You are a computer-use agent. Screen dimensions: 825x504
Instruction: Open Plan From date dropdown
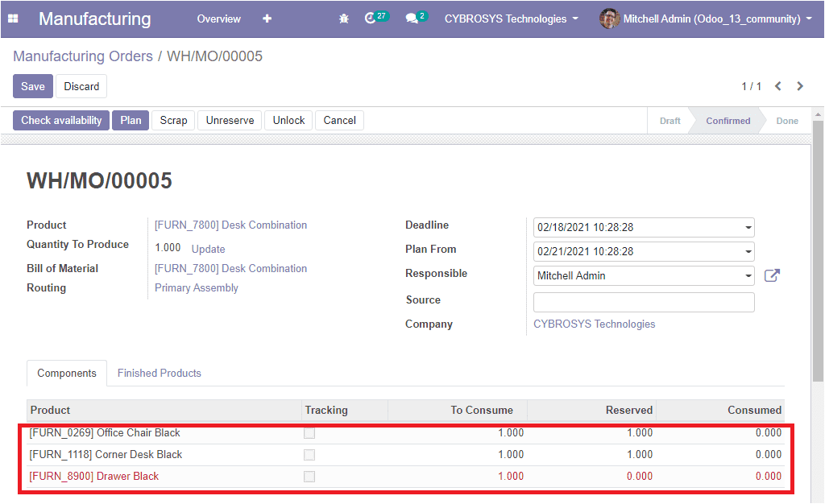(x=748, y=252)
